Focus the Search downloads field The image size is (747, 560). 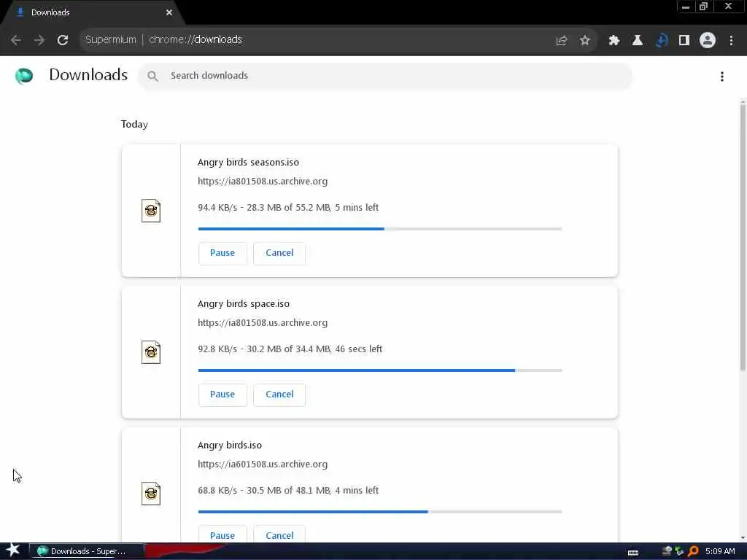click(385, 76)
